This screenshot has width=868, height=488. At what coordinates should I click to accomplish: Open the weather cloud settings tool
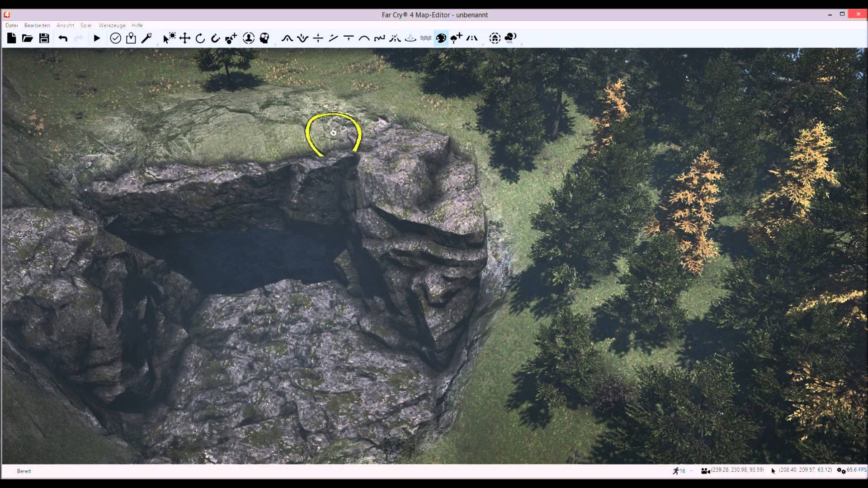pos(510,38)
